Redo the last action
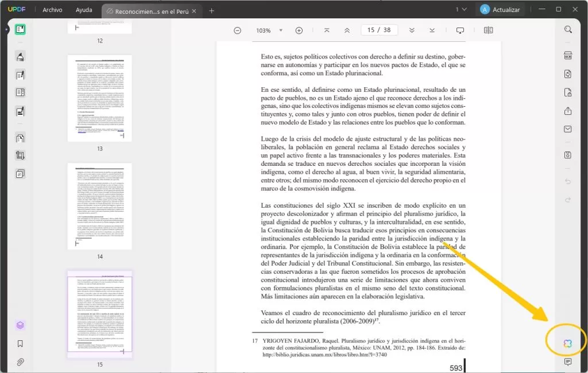 568,200
